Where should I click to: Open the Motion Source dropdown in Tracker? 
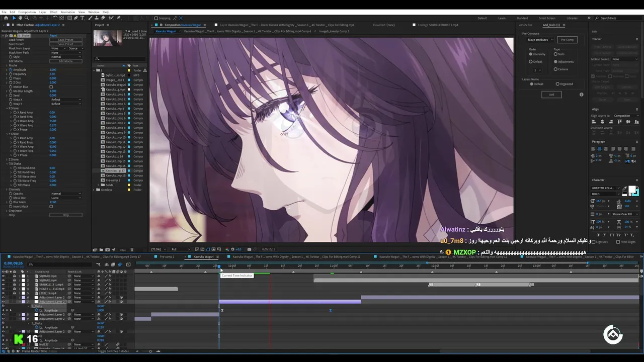(625, 59)
